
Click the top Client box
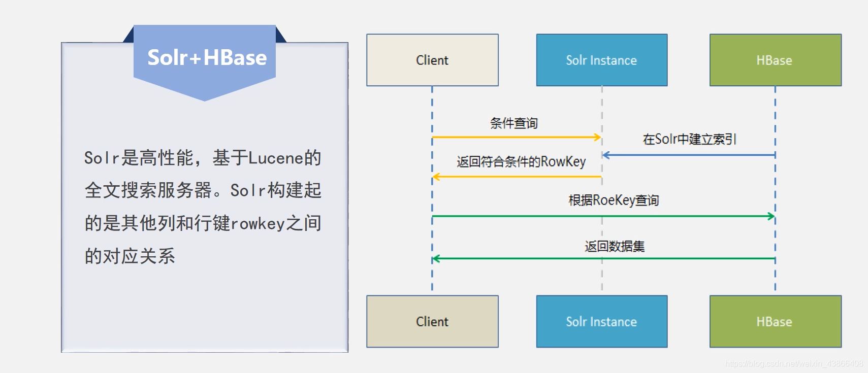point(432,60)
